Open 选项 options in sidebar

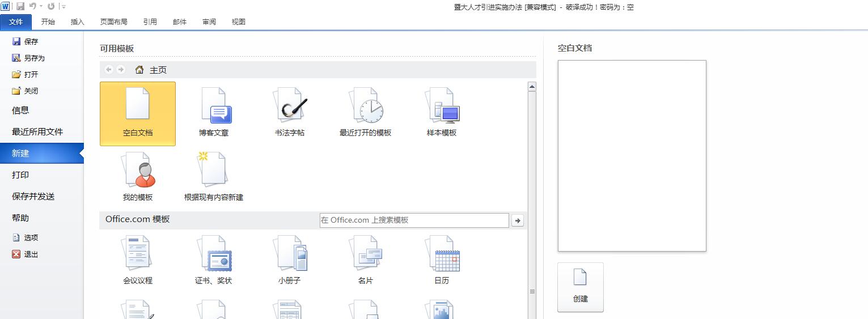tap(25, 238)
